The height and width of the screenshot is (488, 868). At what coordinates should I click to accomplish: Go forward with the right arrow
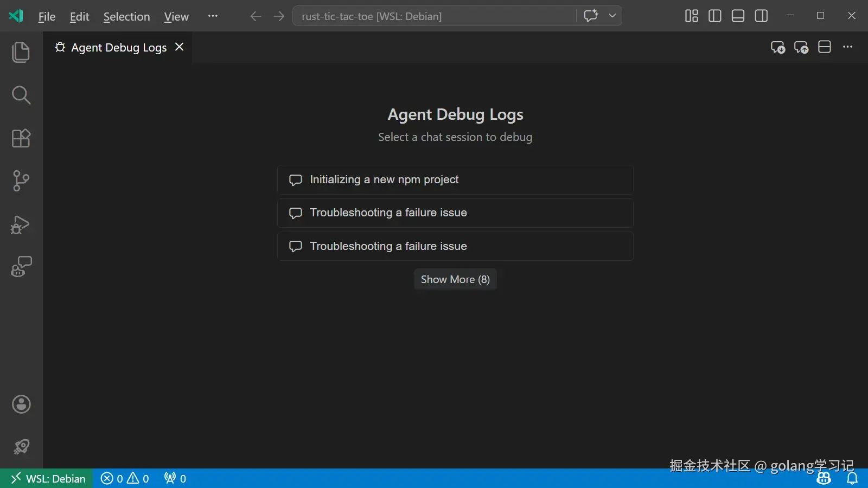tap(279, 16)
